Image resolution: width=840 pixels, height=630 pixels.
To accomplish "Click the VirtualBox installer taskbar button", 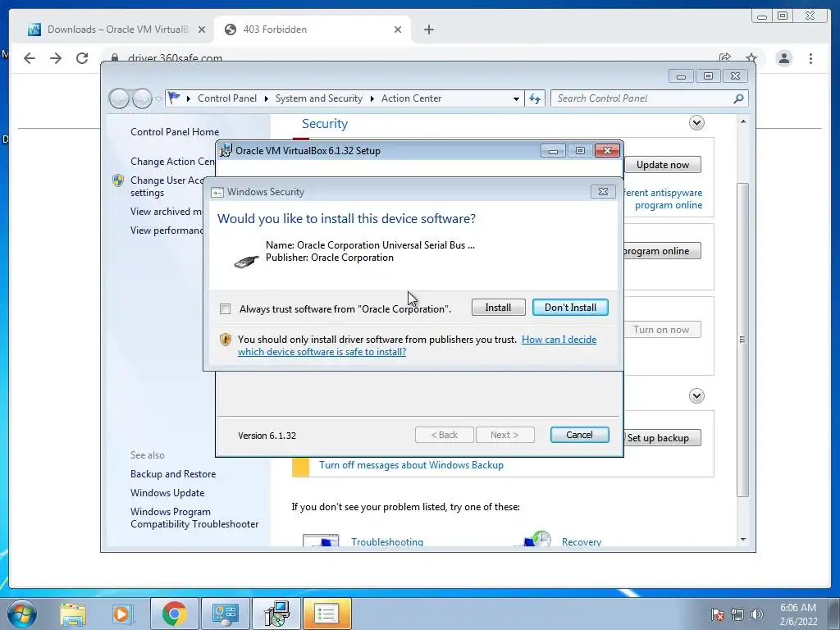I will (276, 614).
